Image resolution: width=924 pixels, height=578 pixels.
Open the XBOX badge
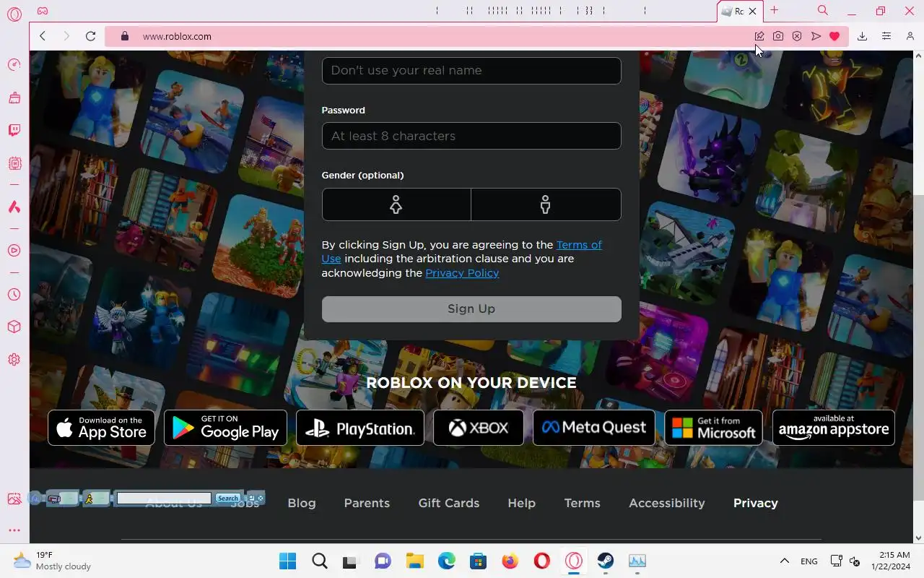click(x=479, y=428)
